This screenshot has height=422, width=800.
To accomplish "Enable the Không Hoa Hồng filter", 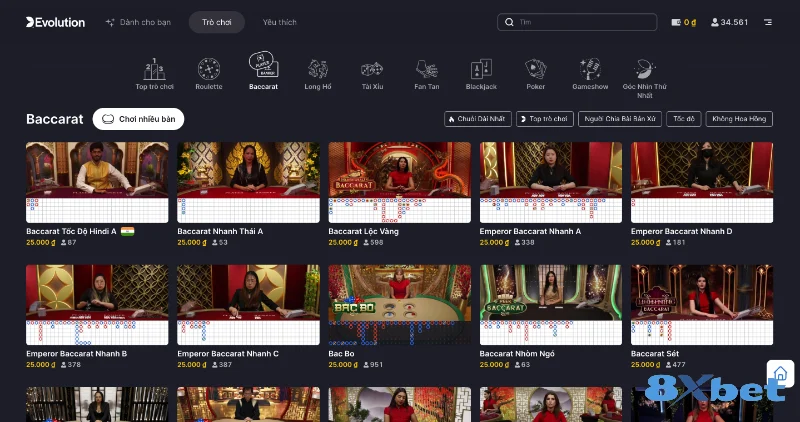I will click(740, 119).
